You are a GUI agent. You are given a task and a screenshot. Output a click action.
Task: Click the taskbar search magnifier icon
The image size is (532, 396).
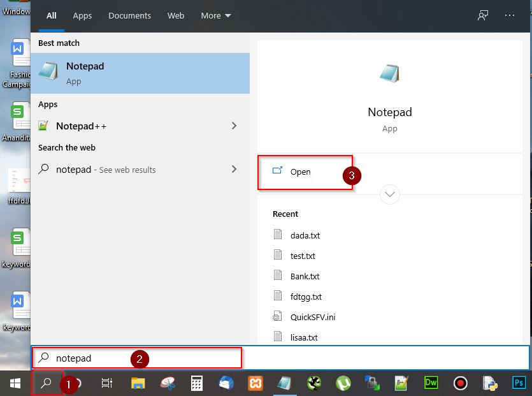46,383
